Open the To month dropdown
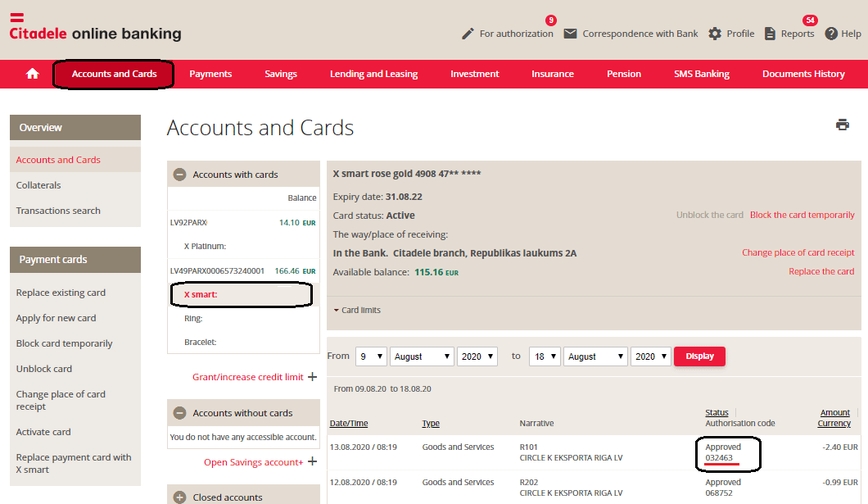 [595, 356]
